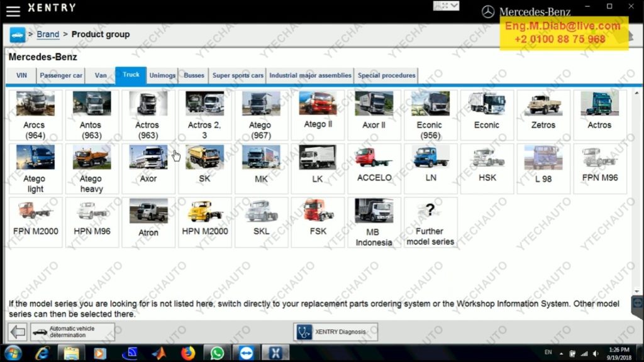Open Firefox from the taskbar

click(x=187, y=353)
